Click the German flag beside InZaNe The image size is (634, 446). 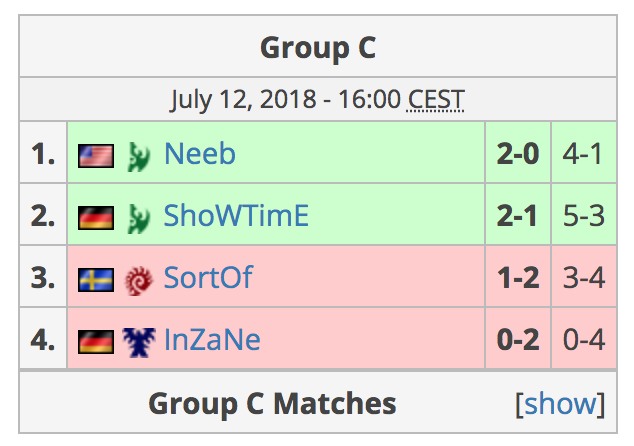(96, 342)
